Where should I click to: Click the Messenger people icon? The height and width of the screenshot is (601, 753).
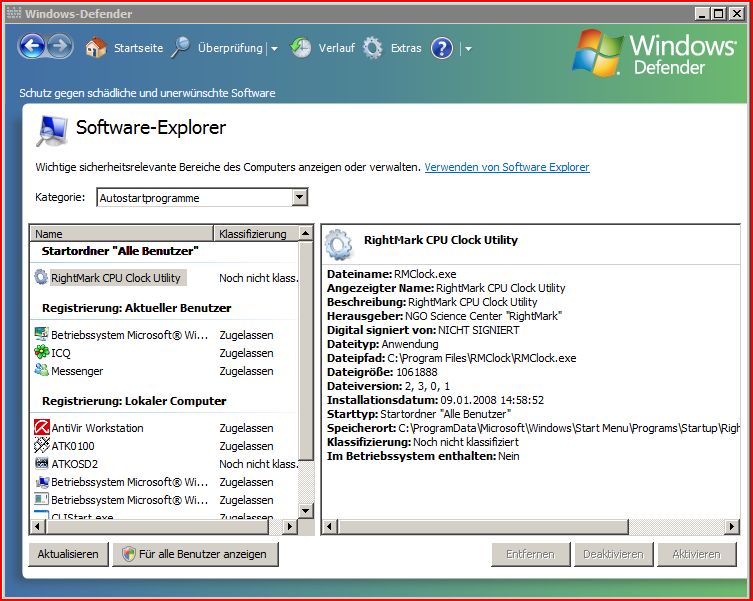pyautogui.click(x=41, y=370)
